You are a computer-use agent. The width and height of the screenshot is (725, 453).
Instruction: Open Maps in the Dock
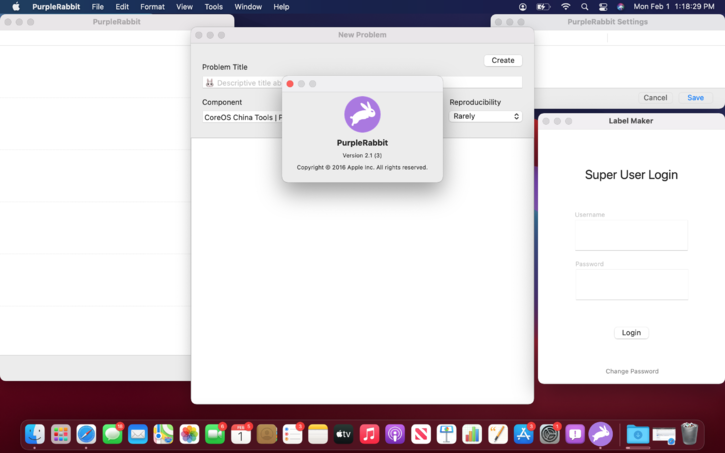click(164, 434)
